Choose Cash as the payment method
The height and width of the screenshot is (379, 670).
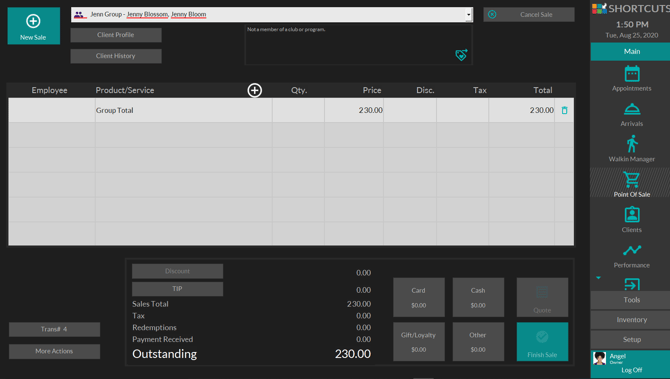pos(478,297)
